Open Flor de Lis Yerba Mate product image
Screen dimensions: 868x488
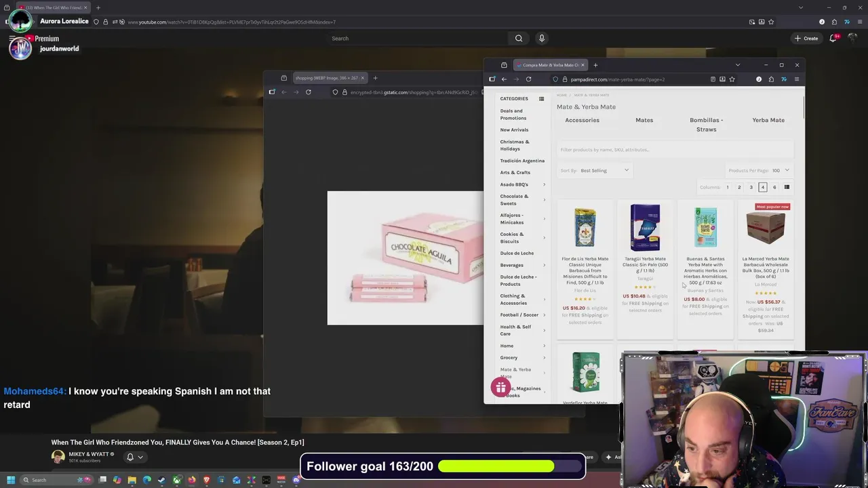(x=585, y=228)
